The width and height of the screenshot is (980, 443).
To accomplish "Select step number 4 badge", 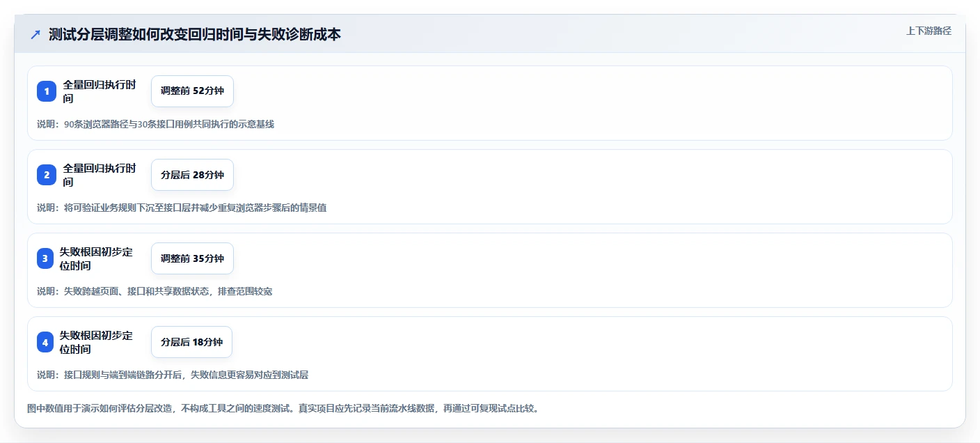I will 45,342.
